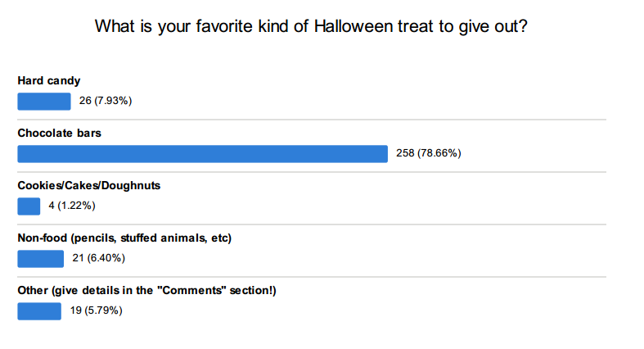Click the 258 (78.66%) value text
The width and height of the screenshot is (644, 349).
coord(429,153)
